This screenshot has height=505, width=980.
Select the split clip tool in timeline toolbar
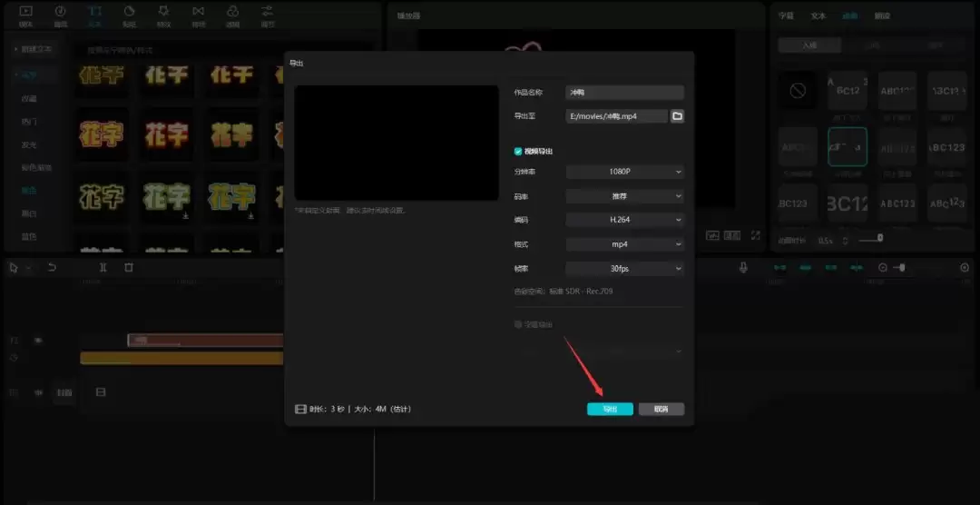click(x=103, y=267)
